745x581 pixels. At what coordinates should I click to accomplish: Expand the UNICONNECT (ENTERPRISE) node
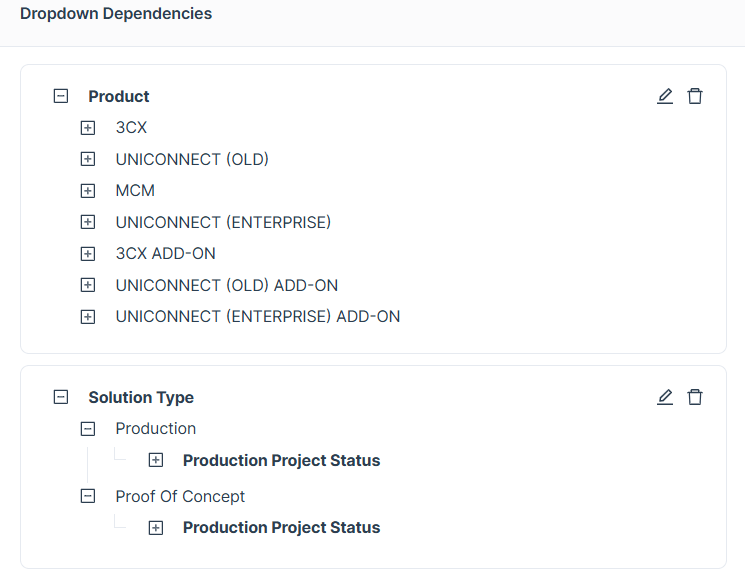88,222
